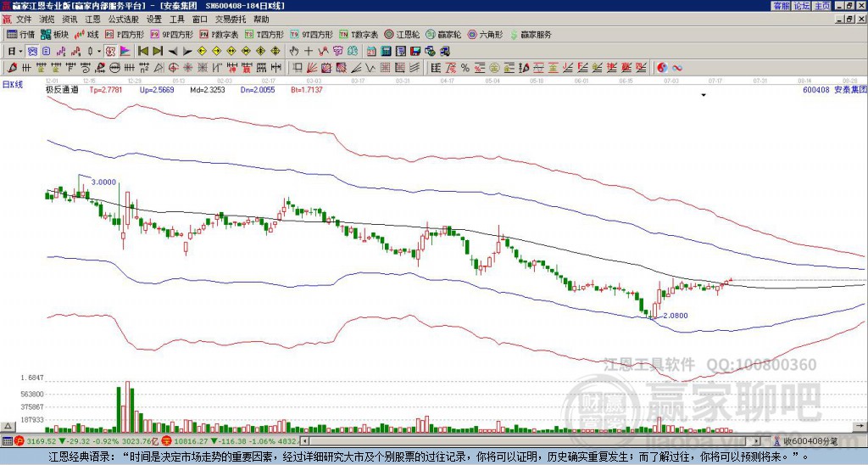Open the 工具 menu

(x=177, y=20)
